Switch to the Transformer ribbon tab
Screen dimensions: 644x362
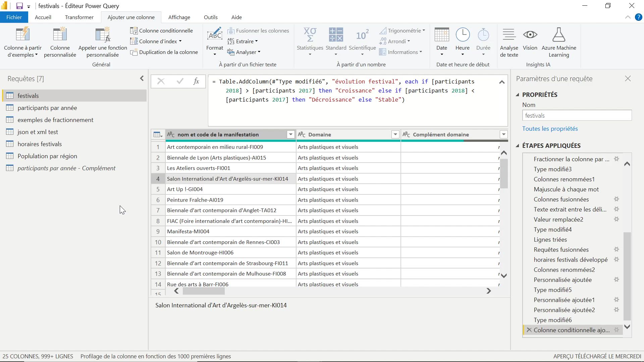tap(79, 17)
